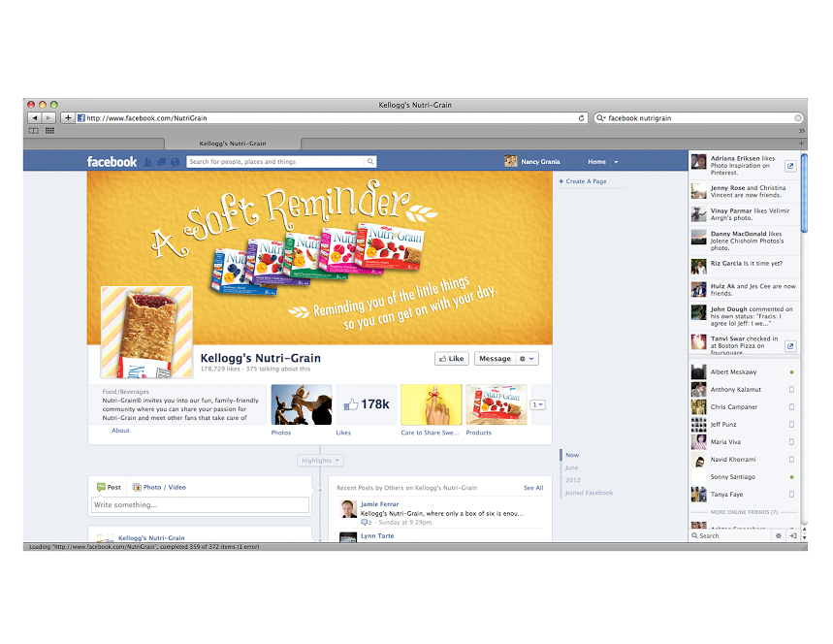Click See All recent posts link

coord(533,488)
